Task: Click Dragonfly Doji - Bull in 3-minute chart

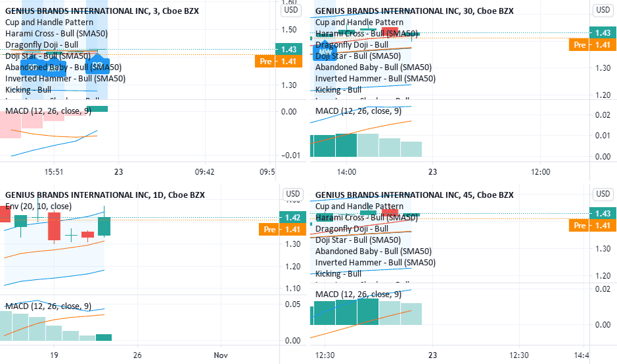Action: tap(42, 45)
